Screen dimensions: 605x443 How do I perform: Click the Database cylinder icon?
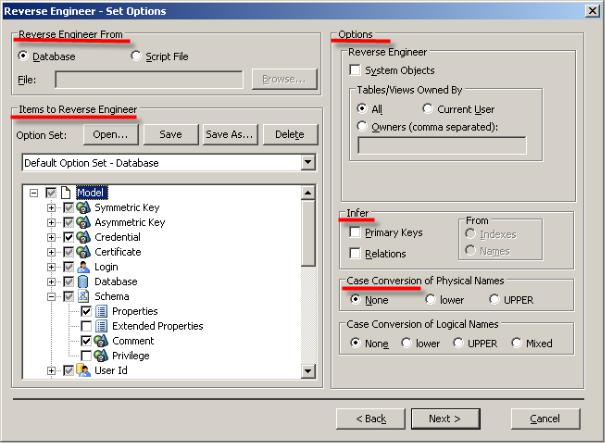[83, 282]
